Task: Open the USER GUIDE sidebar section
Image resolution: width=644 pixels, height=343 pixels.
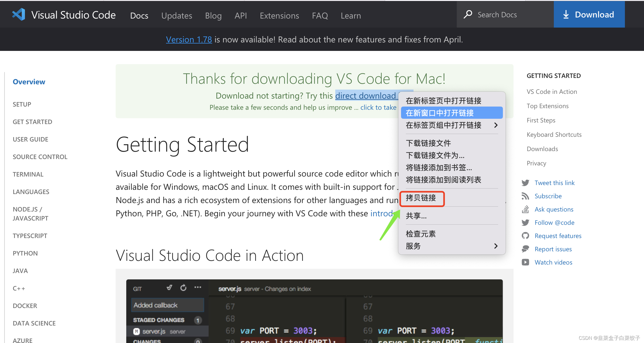Action: pyautogui.click(x=31, y=139)
